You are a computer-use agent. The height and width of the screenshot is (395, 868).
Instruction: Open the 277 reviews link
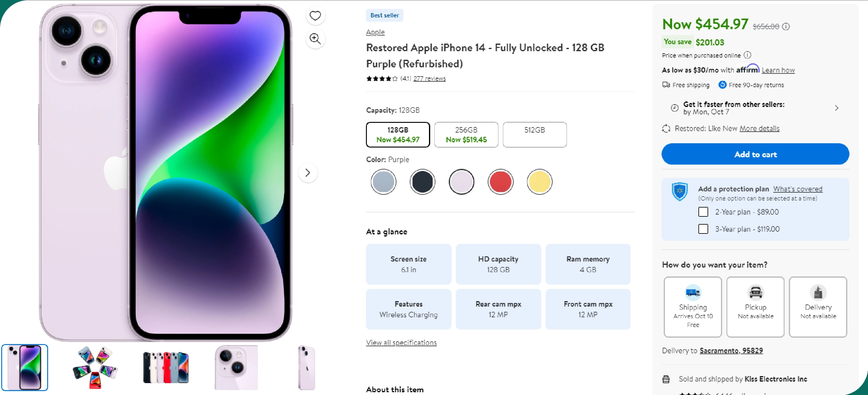coord(429,79)
